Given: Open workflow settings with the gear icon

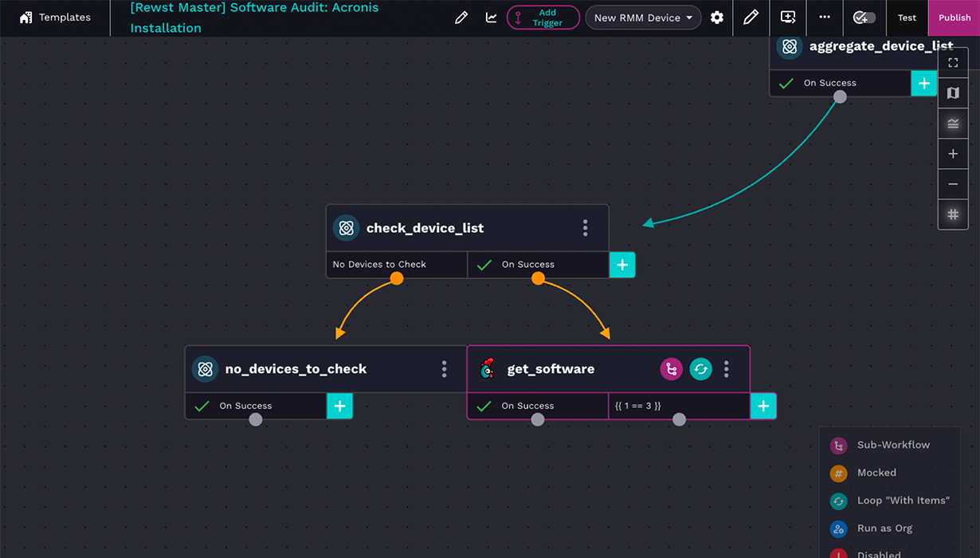Looking at the screenshot, I should coord(717,17).
